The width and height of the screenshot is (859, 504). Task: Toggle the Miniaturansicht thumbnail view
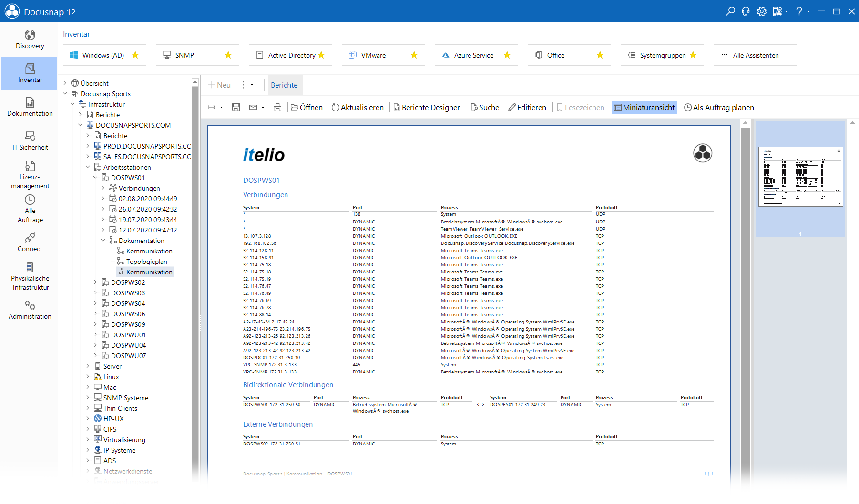click(x=644, y=108)
